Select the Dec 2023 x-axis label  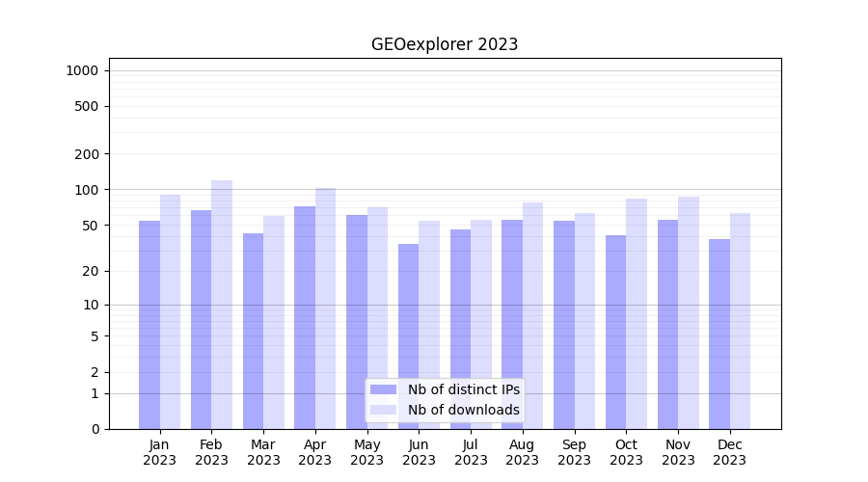(x=729, y=452)
